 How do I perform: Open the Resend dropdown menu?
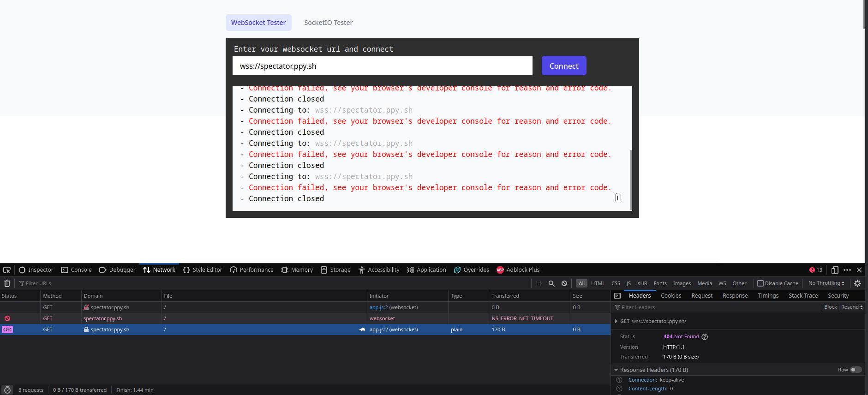[x=852, y=307]
